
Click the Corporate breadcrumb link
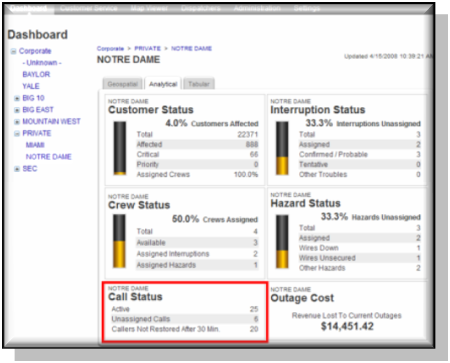click(110, 49)
